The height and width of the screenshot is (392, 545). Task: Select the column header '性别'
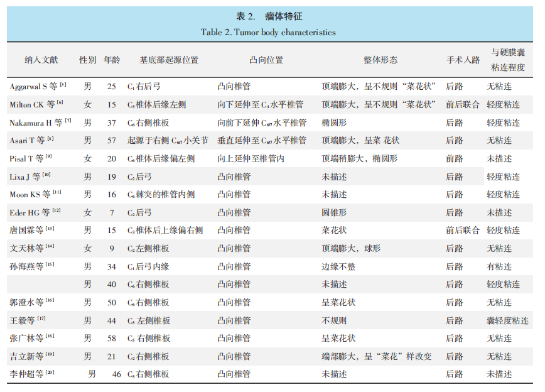pyautogui.click(x=88, y=60)
